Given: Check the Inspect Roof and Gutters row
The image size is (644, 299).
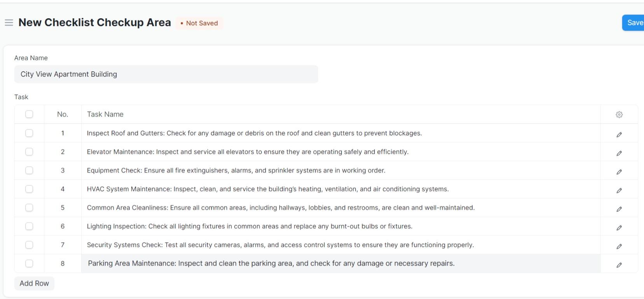Looking at the screenshot, I should (29, 133).
